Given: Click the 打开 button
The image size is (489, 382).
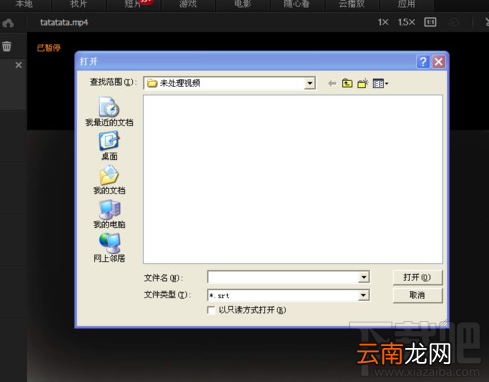Looking at the screenshot, I should coord(418,277).
